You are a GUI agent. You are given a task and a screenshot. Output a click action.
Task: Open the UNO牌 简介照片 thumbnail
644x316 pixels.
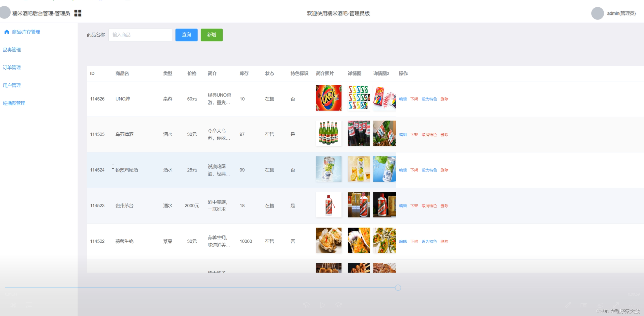(329, 98)
